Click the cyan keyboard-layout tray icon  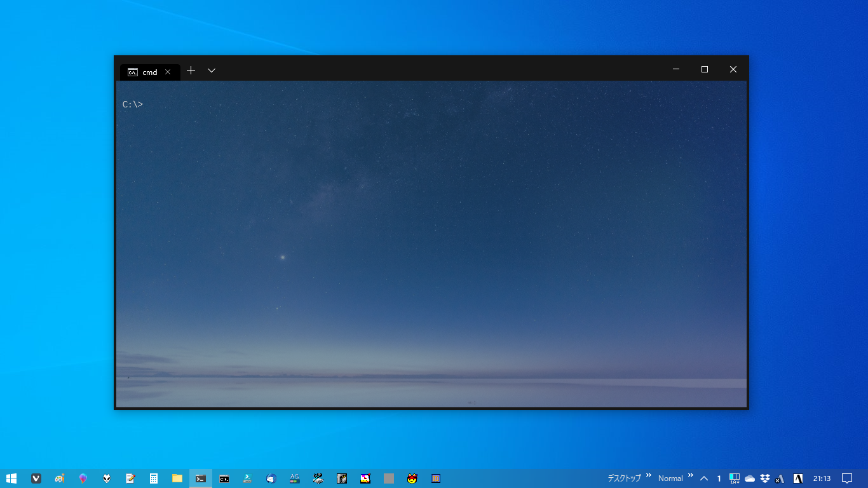(735, 478)
